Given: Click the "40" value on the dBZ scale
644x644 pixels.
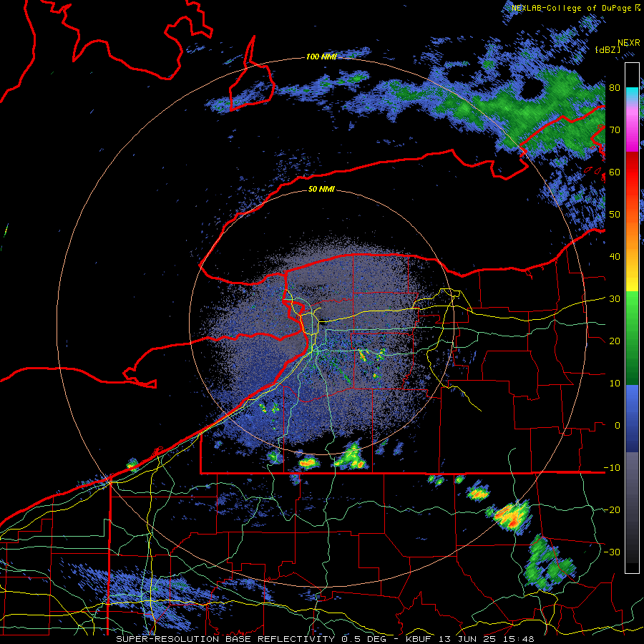Looking at the screenshot, I should coord(615,257).
